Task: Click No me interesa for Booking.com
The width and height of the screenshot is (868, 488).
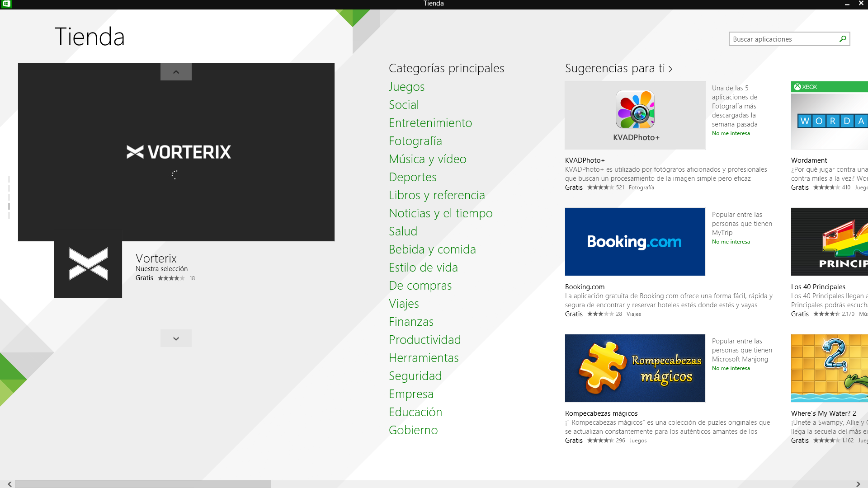Action: coord(731,242)
